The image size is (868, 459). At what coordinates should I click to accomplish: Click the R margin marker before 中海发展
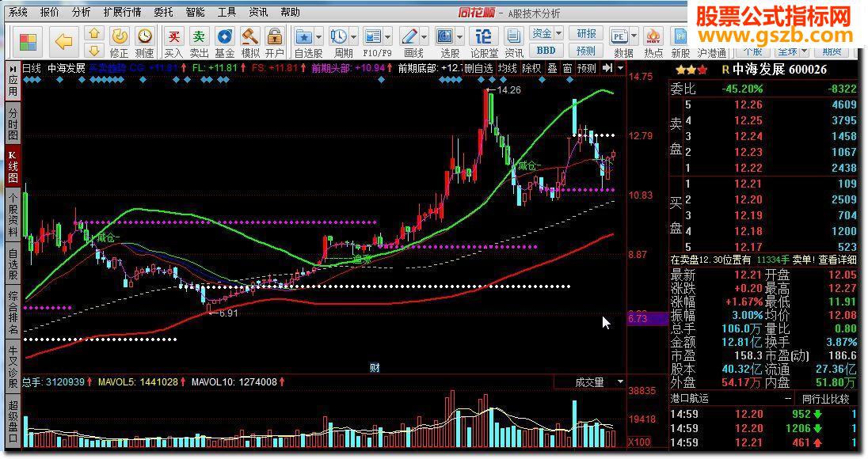725,70
